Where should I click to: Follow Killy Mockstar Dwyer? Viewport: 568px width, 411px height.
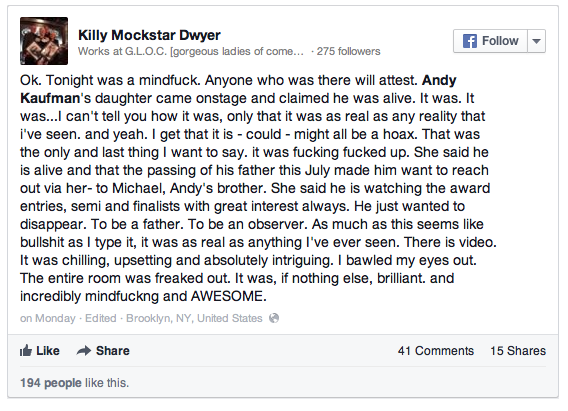(x=490, y=41)
